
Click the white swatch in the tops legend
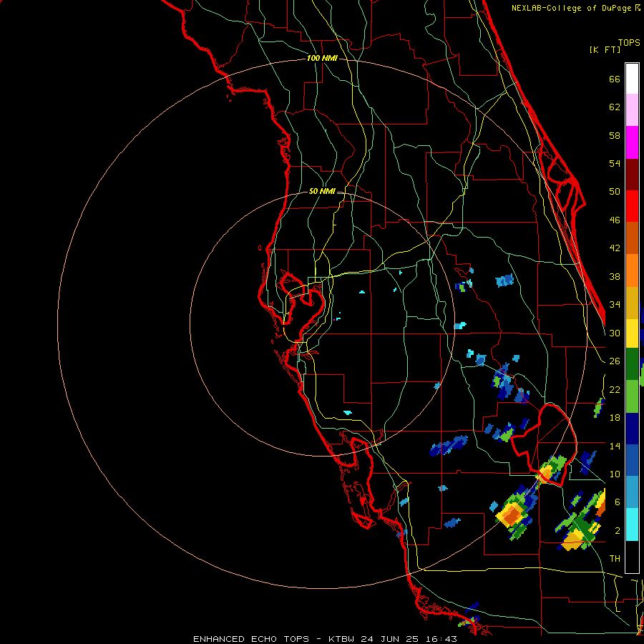pyautogui.click(x=632, y=79)
